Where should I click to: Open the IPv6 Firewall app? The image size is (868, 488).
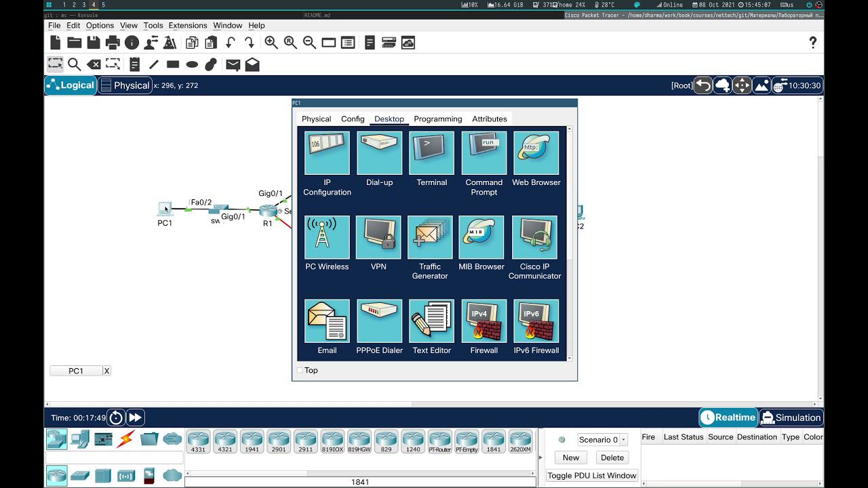536,321
